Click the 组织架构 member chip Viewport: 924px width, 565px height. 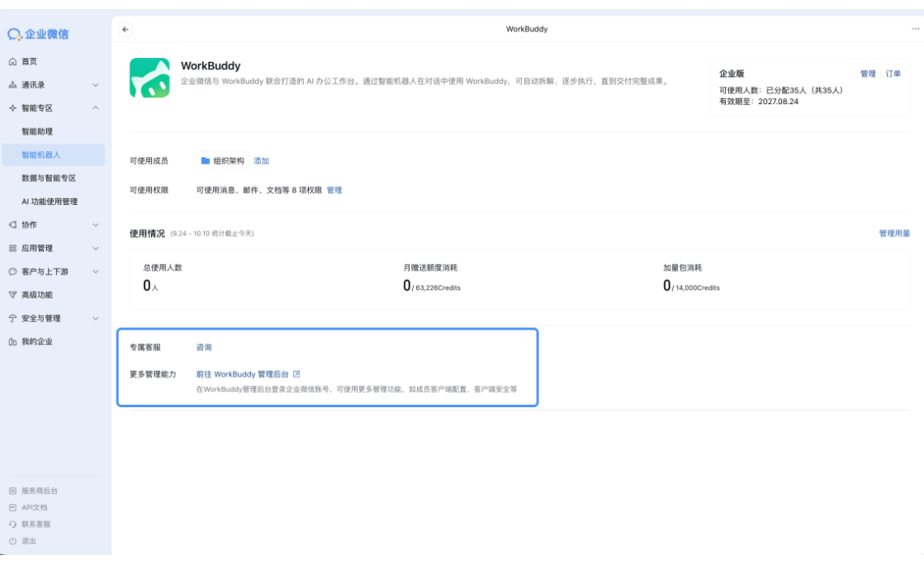point(223,160)
